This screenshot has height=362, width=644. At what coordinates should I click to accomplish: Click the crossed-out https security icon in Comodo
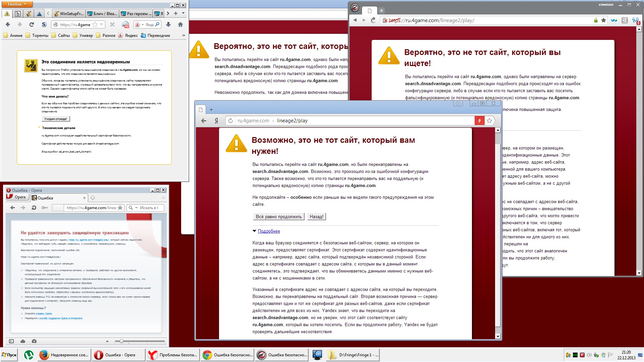click(385, 20)
